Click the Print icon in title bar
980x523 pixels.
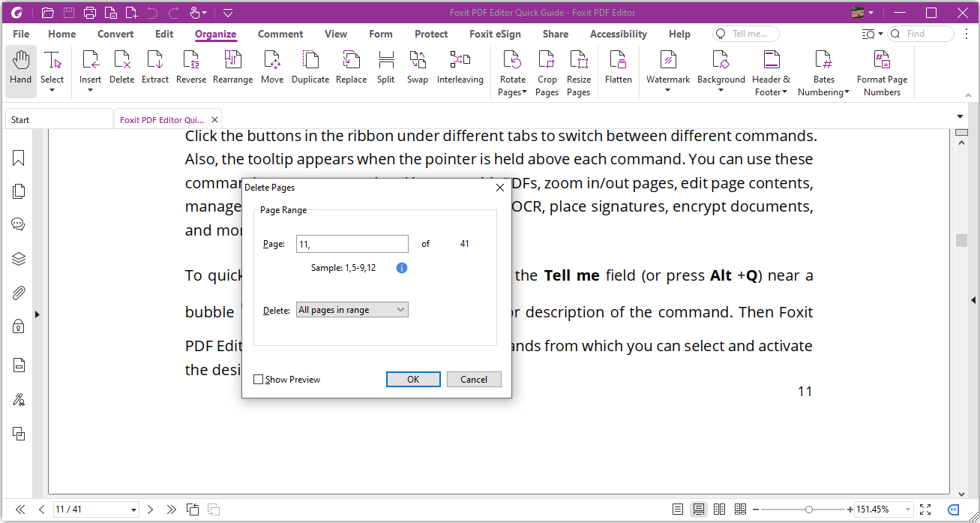click(90, 13)
